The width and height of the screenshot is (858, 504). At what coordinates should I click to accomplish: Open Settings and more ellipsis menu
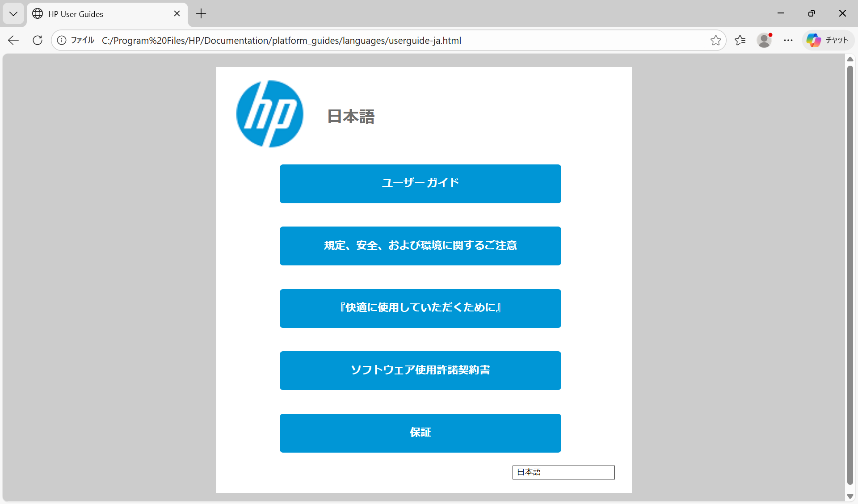click(x=788, y=40)
